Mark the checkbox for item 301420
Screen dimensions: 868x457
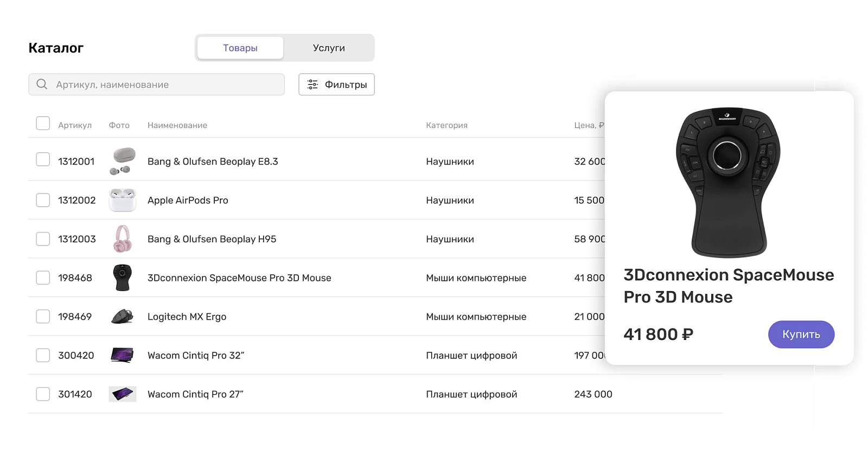(43, 394)
